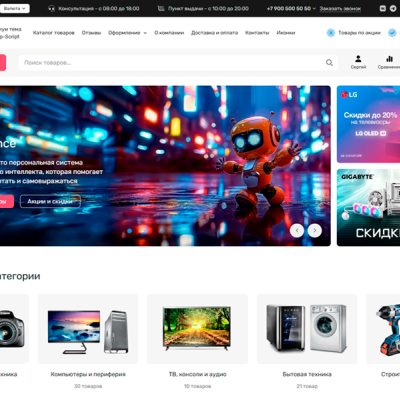Open the Валюта currency dropdown
Screen dimensions: 400x400
(14, 8)
